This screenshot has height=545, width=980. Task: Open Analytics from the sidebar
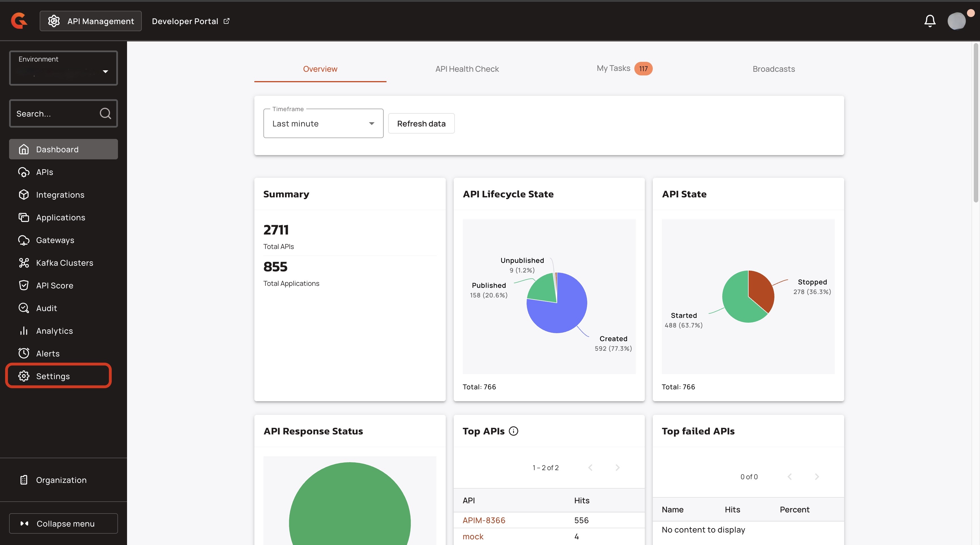click(54, 331)
